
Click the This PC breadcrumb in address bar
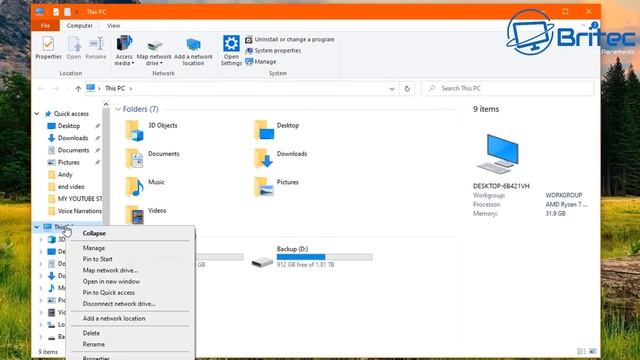pyautogui.click(x=115, y=89)
